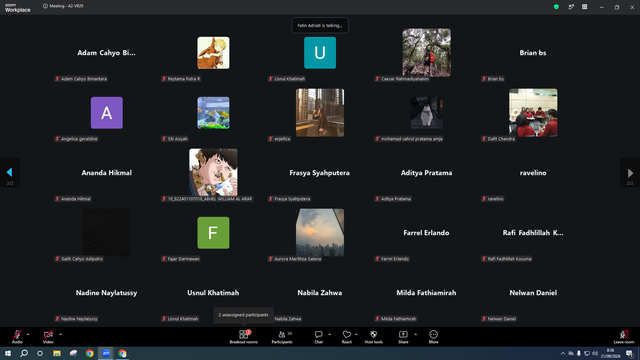Click the green encryption shield icon
640x360 pixels.
556,7
